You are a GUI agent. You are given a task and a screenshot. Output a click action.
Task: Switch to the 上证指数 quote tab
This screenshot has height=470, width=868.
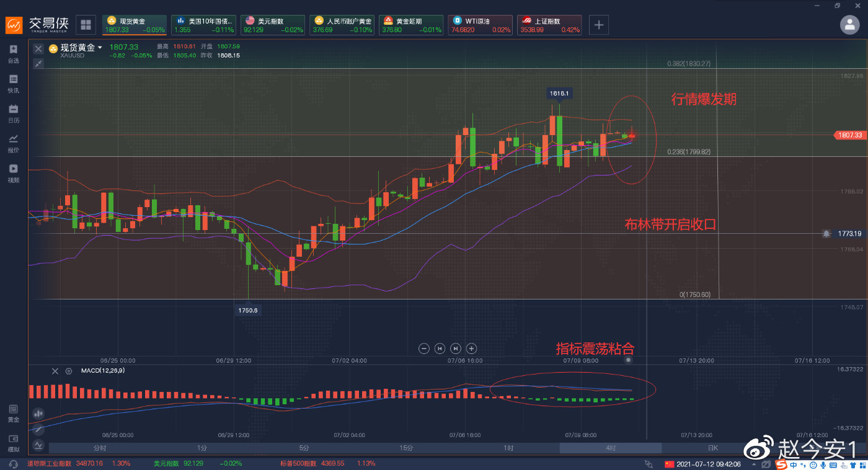[550, 25]
